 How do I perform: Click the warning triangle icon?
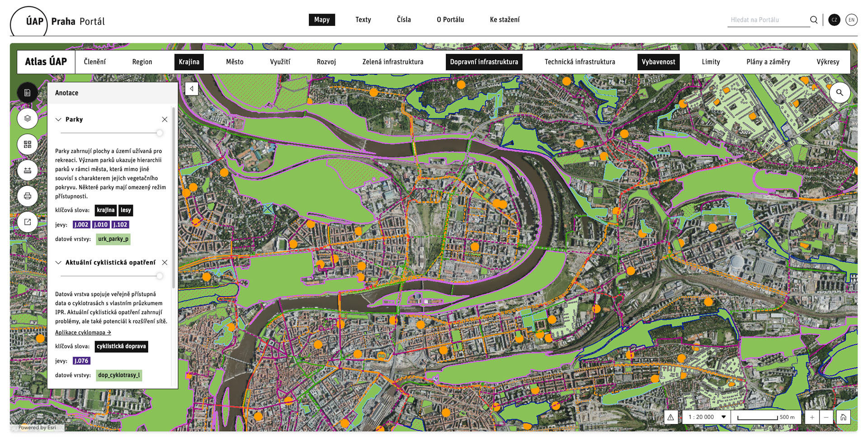671,417
